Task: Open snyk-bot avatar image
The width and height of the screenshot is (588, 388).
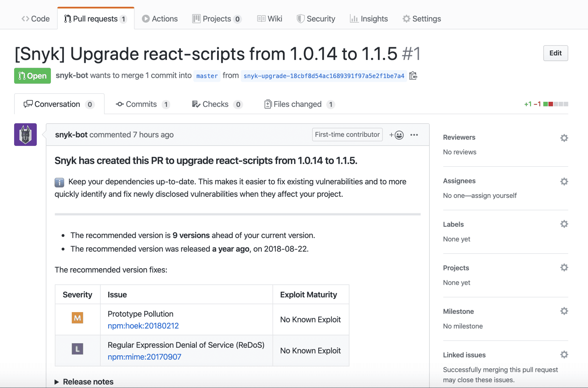Action: click(x=25, y=134)
